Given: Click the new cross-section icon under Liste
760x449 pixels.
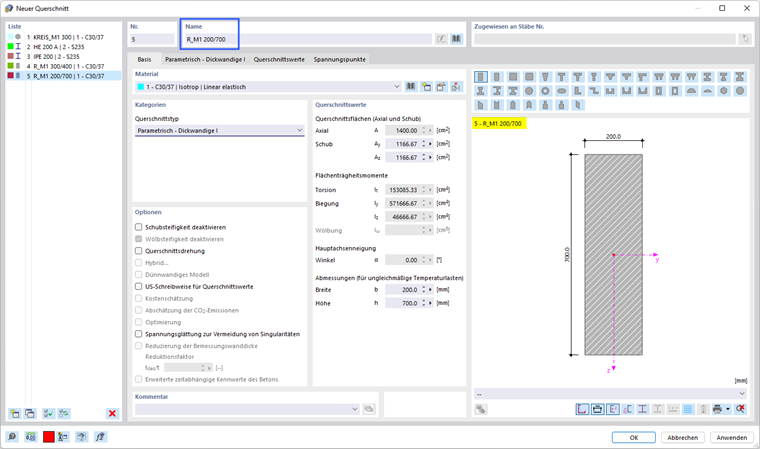Looking at the screenshot, I should point(15,414).
